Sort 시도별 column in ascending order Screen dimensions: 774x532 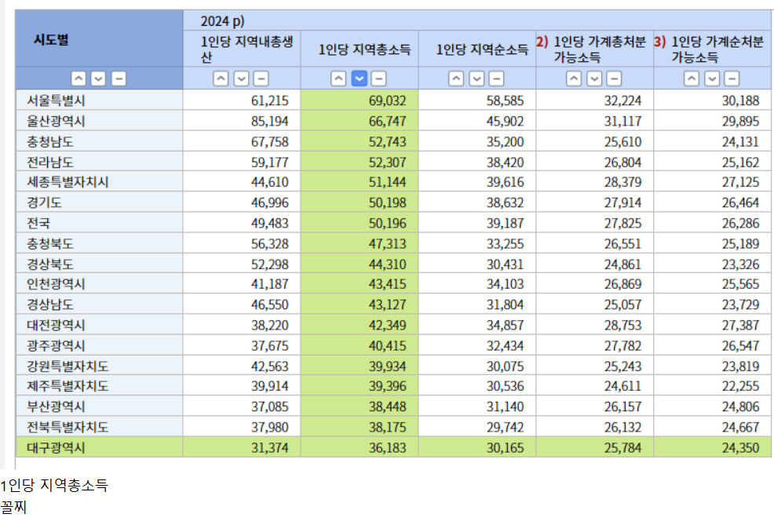pos(78,78)
